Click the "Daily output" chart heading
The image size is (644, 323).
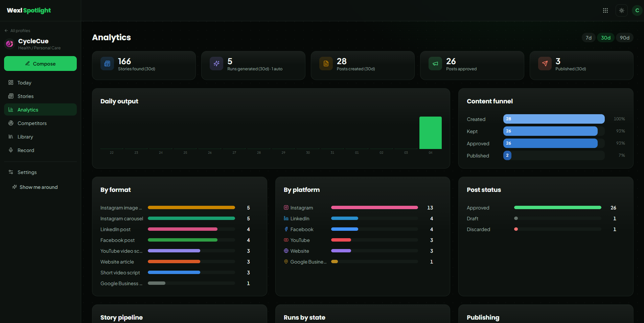(119, 101)
